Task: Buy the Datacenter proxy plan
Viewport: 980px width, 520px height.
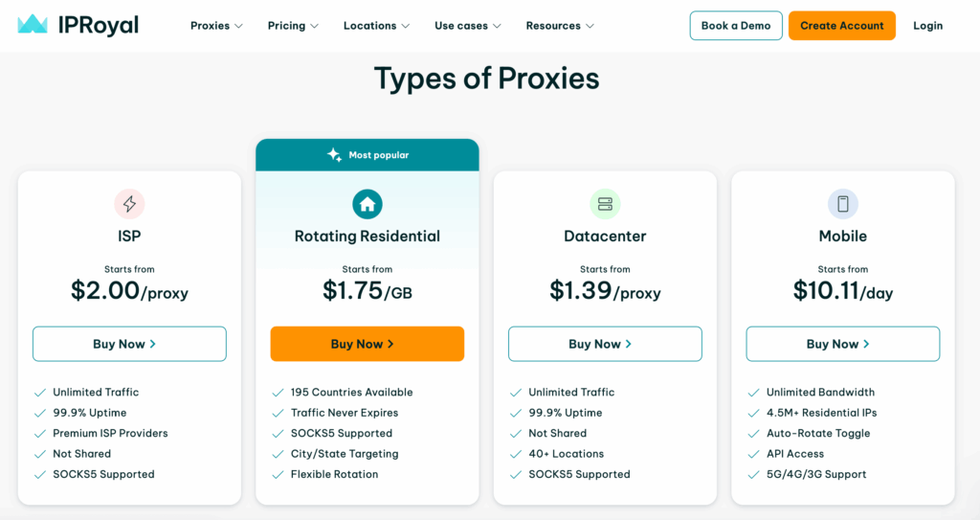Action: click(605, 344)
